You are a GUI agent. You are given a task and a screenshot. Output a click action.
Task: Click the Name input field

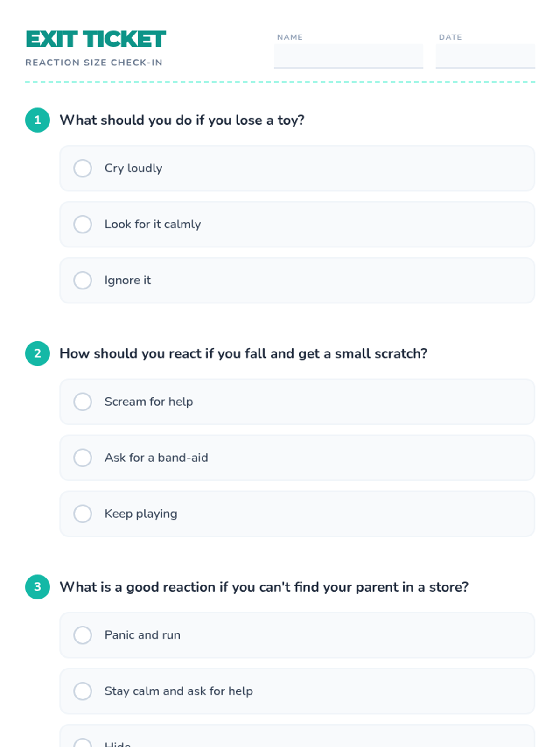(x=348, y=56)
